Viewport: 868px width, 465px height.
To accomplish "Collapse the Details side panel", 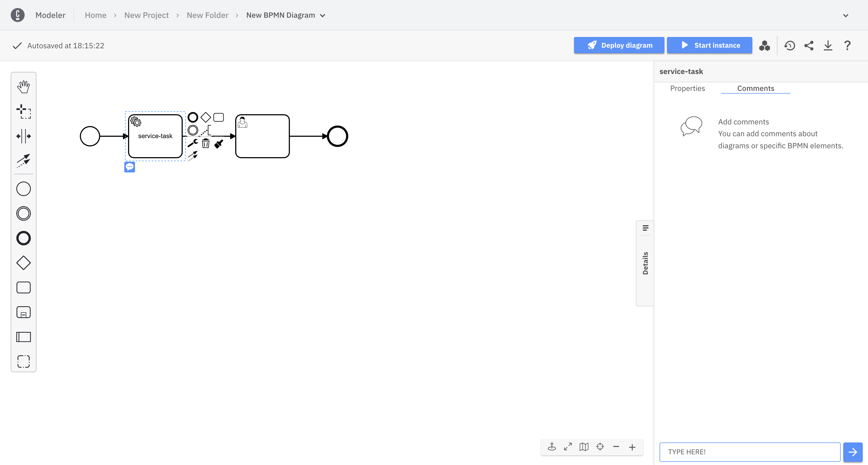I will 645,263.
